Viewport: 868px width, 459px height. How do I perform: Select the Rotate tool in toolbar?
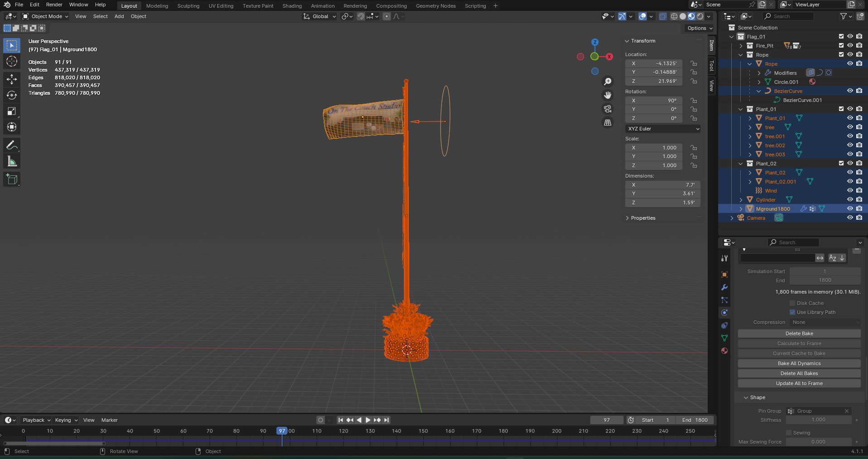point(12,95)
